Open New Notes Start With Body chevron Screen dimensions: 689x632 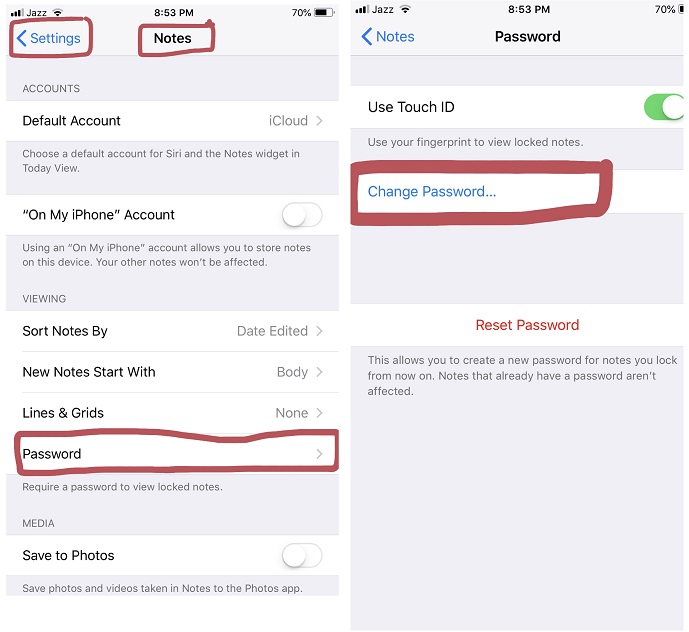319,372
